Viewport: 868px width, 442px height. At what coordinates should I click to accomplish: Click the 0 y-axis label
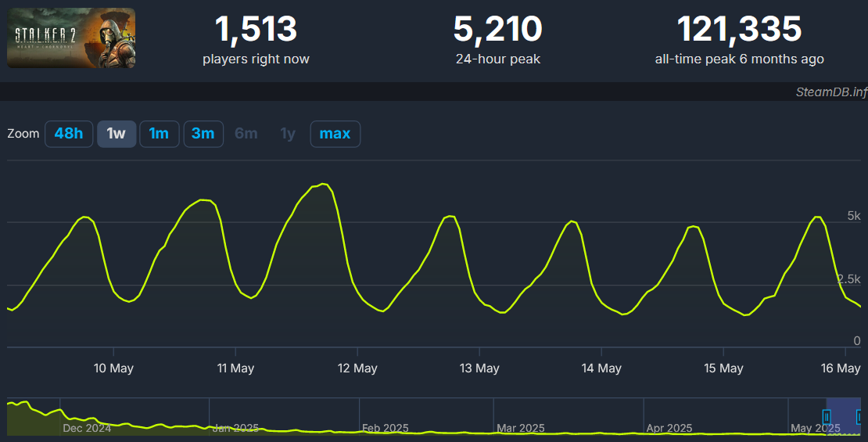coord(857,341)
